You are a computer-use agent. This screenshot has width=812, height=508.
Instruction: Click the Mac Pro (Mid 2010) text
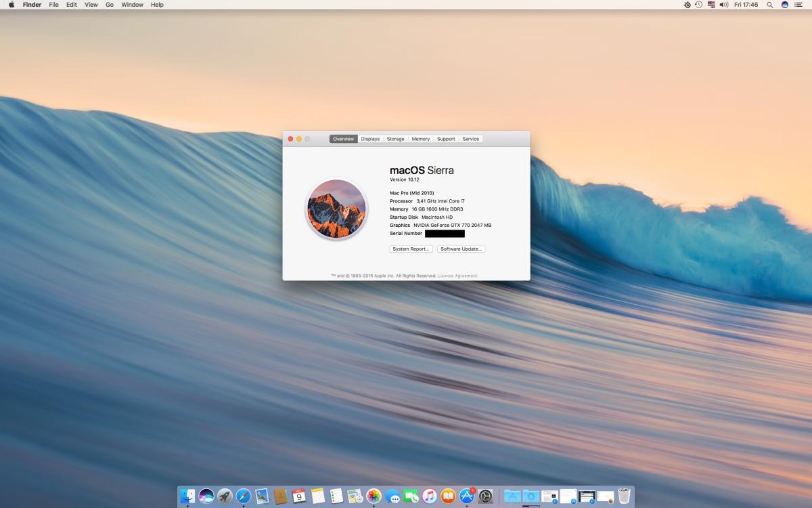[412, 193]
